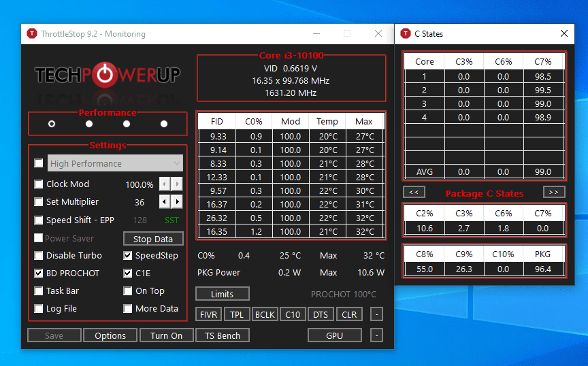Toggle the SpeedStep checkbox
The image size is (588, 366).
[x=127, y=256]
